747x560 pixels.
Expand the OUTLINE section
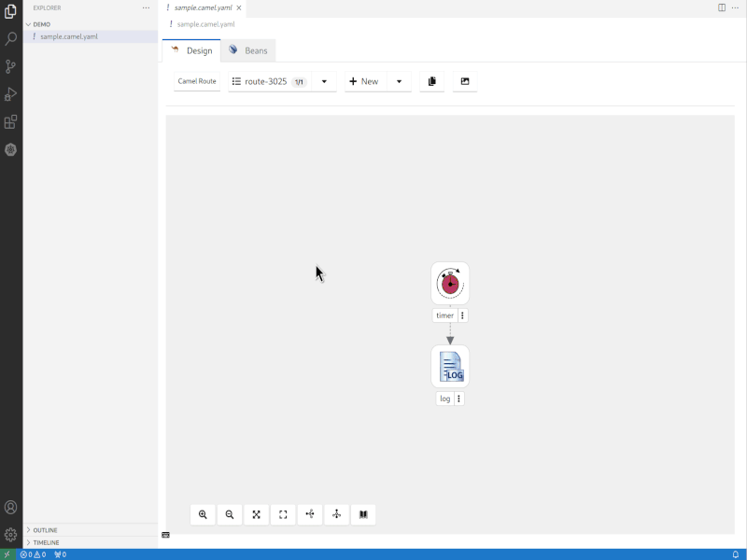pyautogui.click(x=45, y=530)
